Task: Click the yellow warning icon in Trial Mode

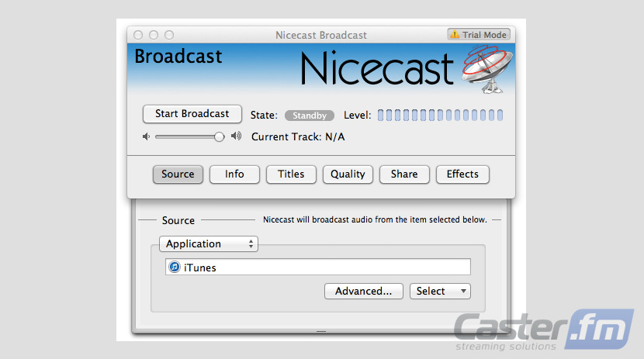Action: (x=455, y=34)
